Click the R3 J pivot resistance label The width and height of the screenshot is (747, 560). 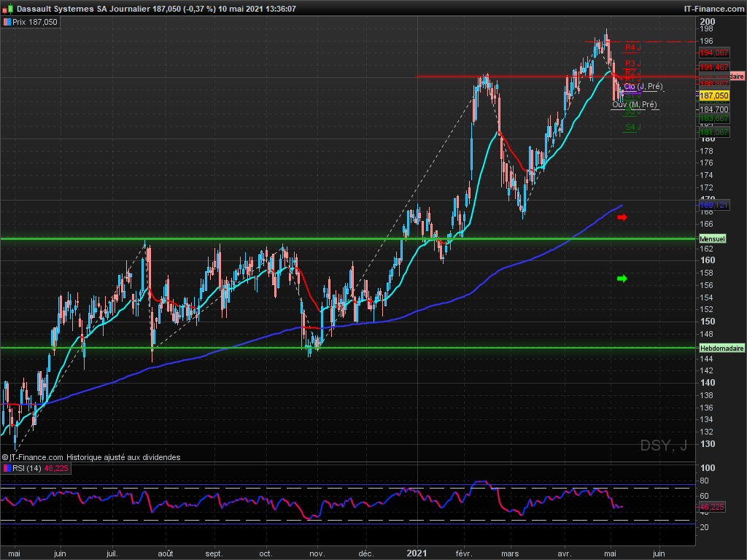point(632,63)
